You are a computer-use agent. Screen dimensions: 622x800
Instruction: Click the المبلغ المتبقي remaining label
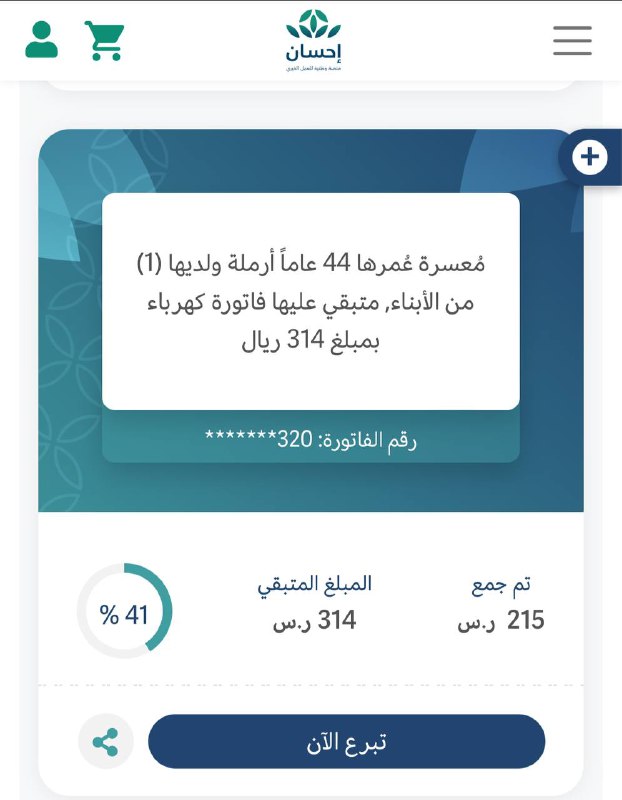[x=314, y=585]
